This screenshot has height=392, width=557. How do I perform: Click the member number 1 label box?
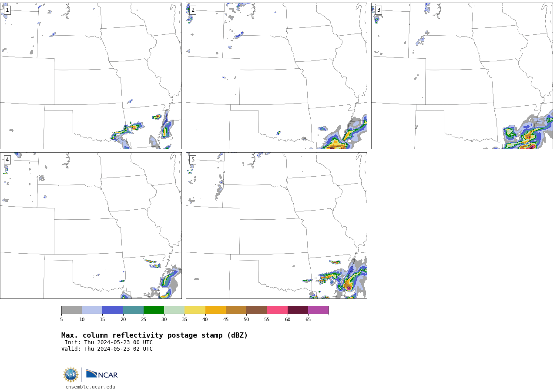coord(7,10)
